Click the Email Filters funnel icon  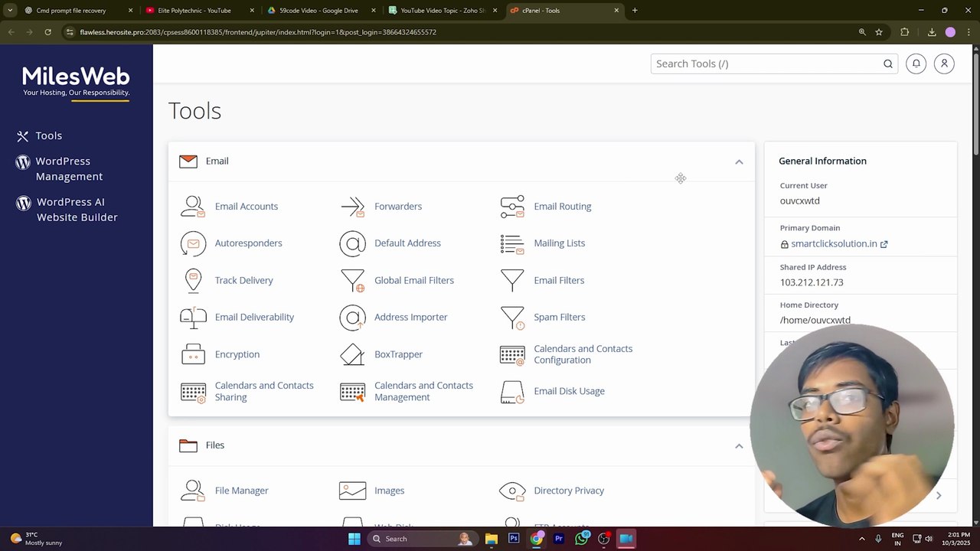click(512, 280)
